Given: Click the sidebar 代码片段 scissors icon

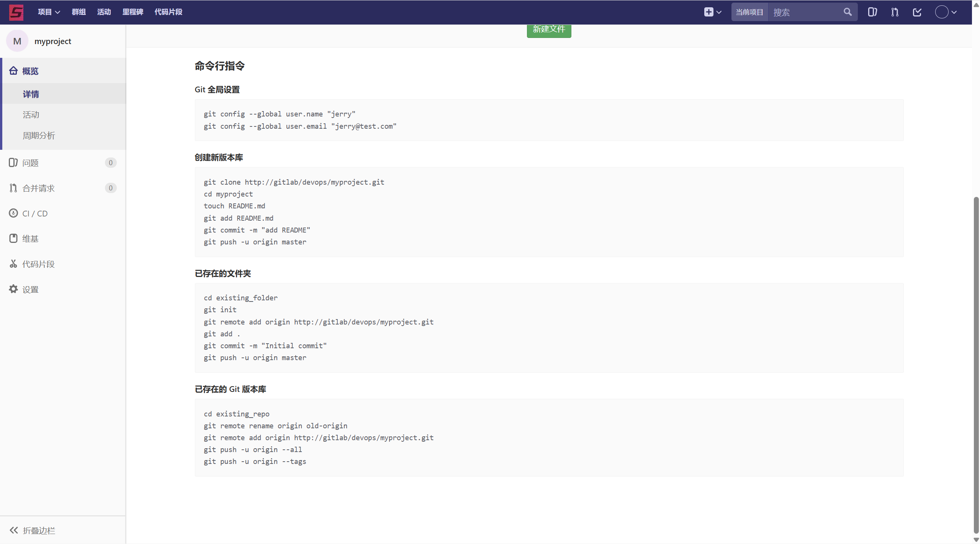Looking at the screenshot, I should pyautogui.click(x=13, y=264).
